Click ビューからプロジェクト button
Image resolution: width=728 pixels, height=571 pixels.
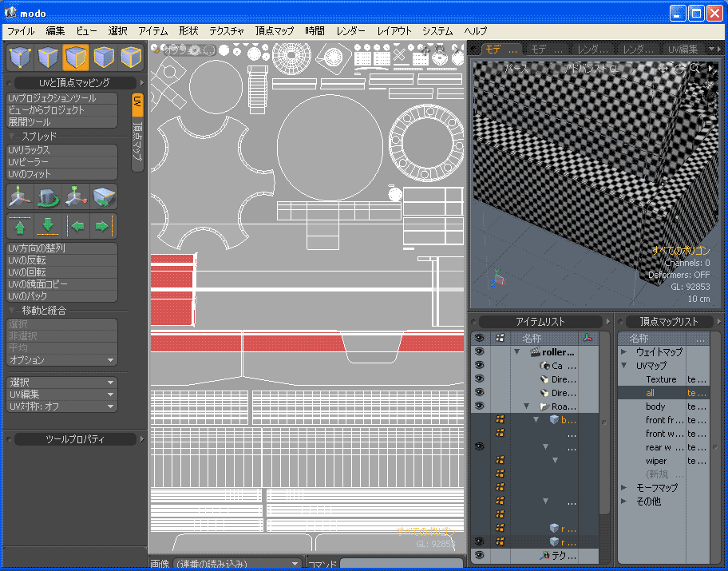[61, 110]
